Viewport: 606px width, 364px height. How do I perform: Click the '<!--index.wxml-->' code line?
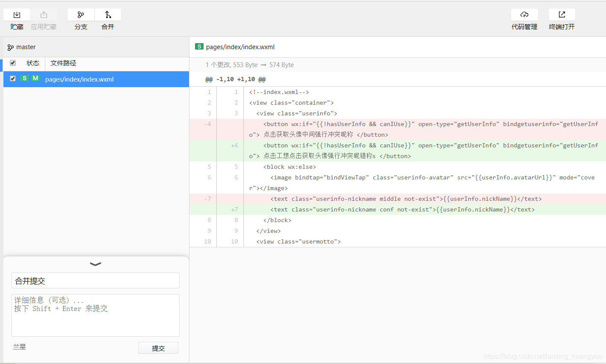pyautogui.click(x=279, y=92)
